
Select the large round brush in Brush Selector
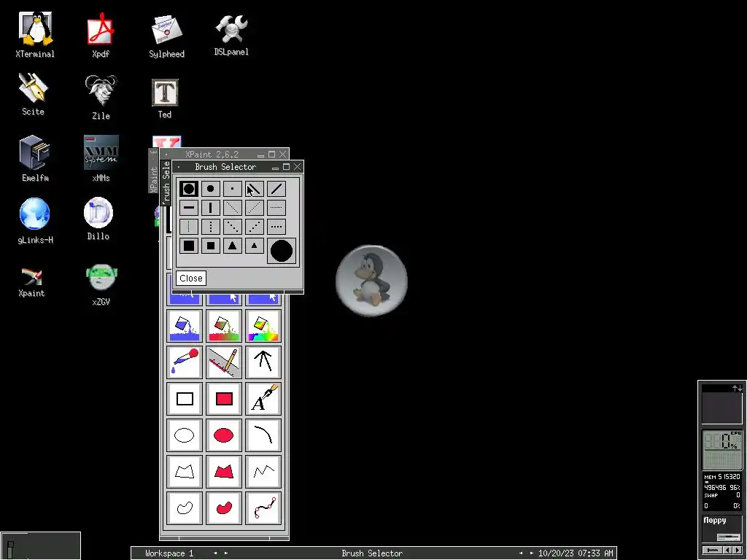point(189,189)
